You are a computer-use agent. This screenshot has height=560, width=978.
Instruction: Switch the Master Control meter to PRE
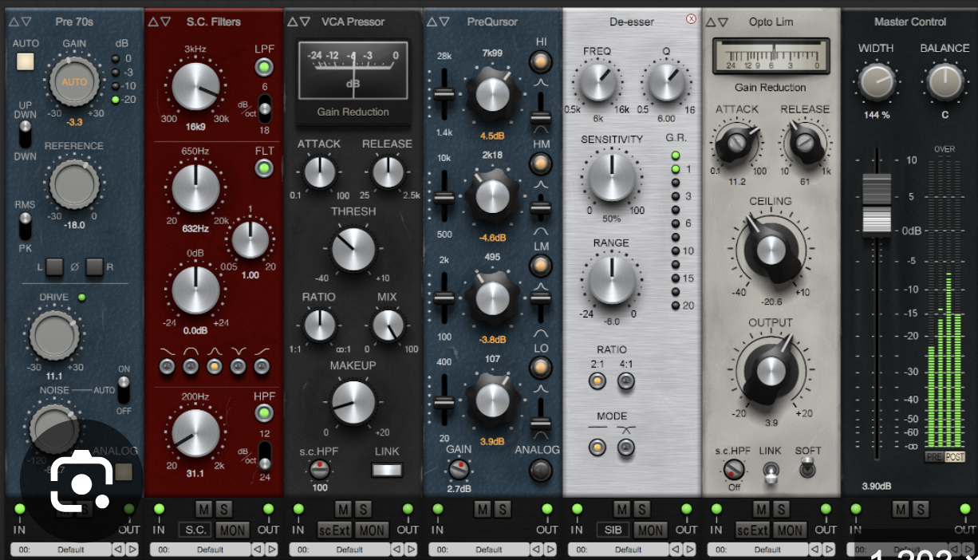[933, 457]
